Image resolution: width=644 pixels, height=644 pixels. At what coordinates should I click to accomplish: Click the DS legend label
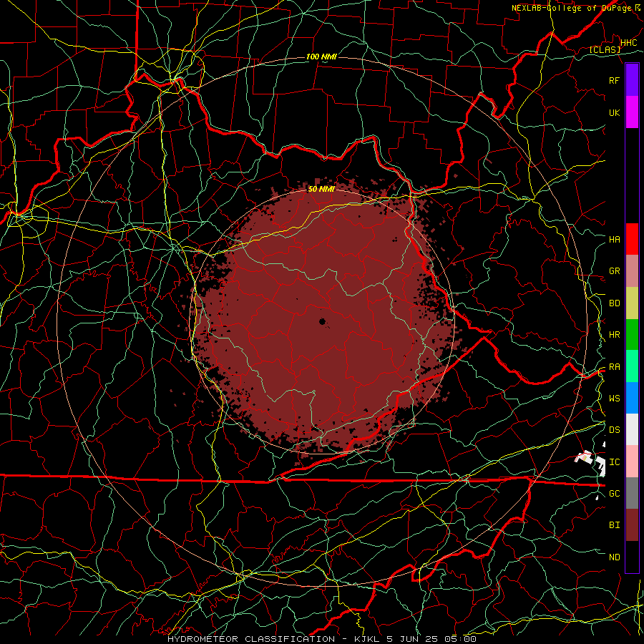[614, 430]
